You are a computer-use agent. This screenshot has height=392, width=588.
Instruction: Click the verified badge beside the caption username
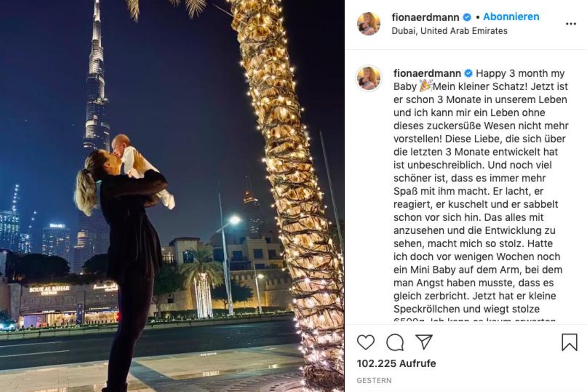coord(469,73)
